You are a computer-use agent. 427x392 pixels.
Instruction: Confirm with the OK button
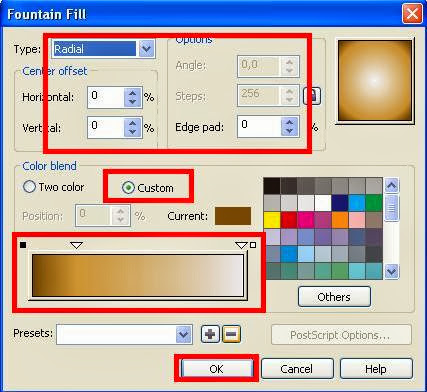(x=217, y=369)
